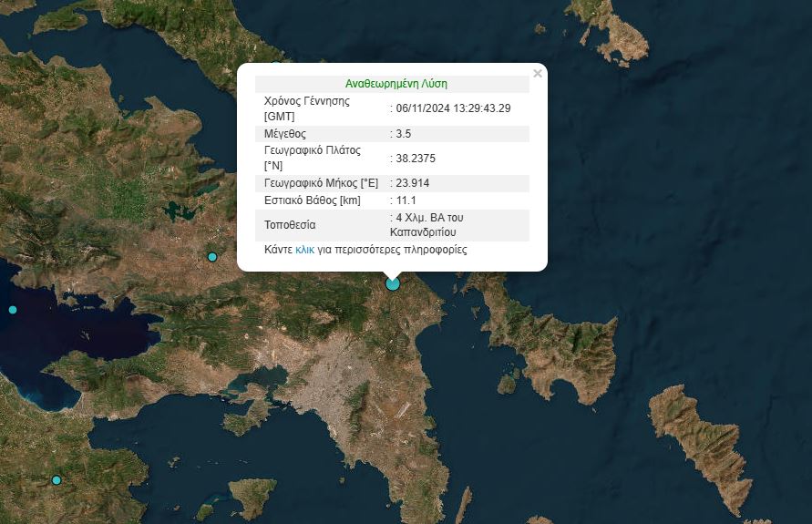Select the marker partly hidden at popup's top edge
Viewport: 812px width, 524px height.
coord(276,65)
